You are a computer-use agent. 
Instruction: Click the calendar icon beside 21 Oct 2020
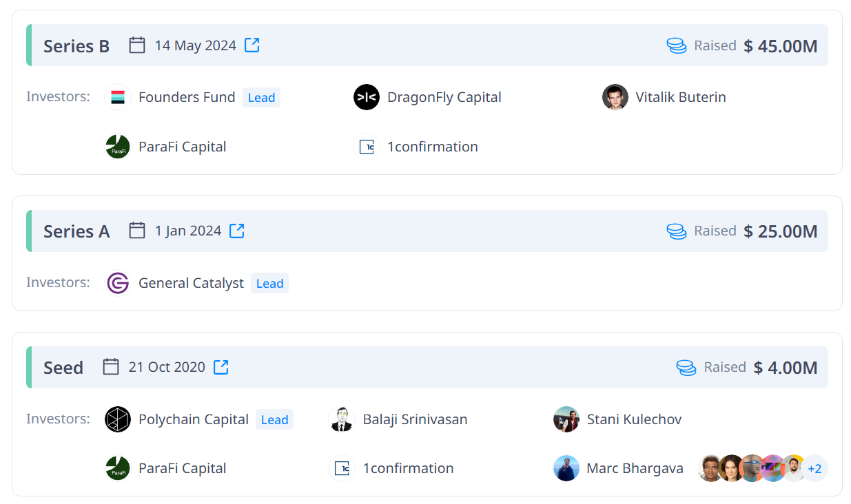pos(111,367)
